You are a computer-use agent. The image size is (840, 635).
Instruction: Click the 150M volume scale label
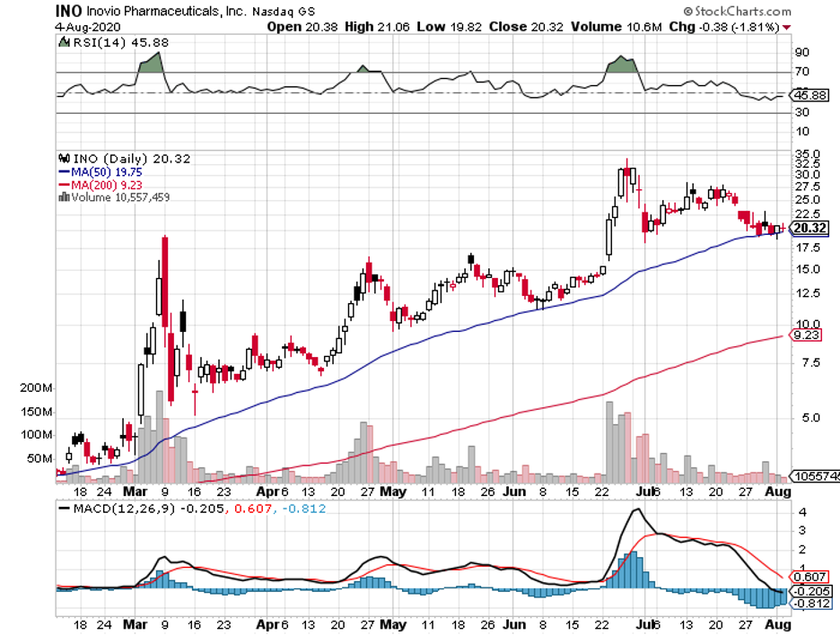(37, 412)
